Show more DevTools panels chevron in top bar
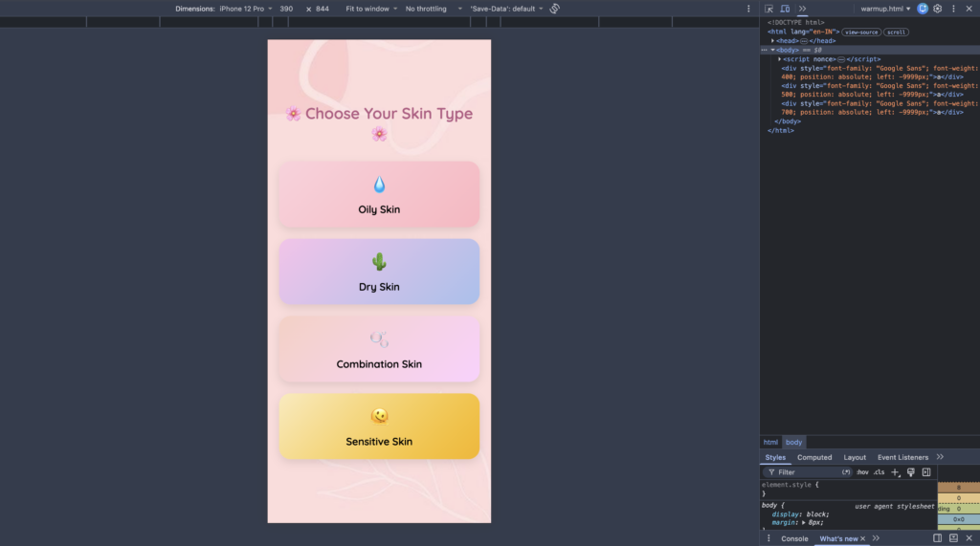 point(802,9)
